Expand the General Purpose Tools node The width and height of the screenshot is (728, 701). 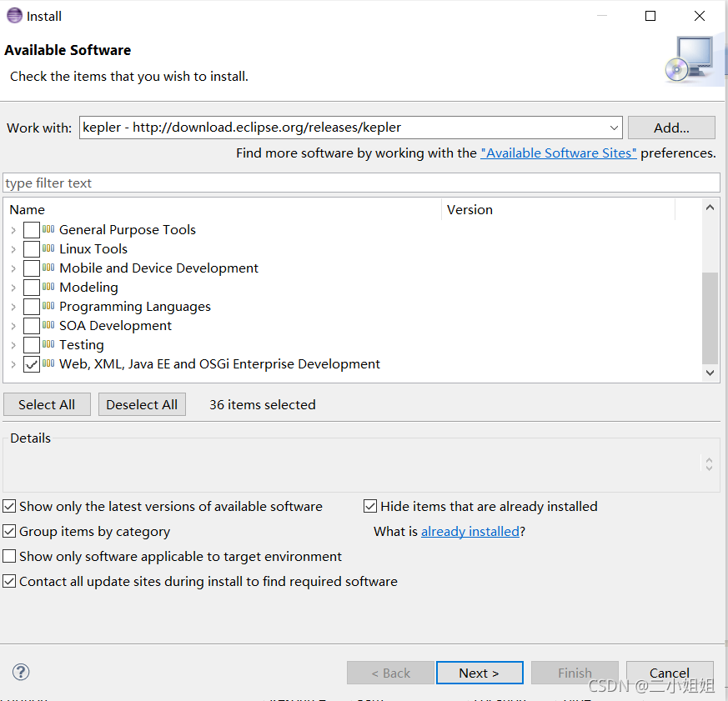click(13, 230)
